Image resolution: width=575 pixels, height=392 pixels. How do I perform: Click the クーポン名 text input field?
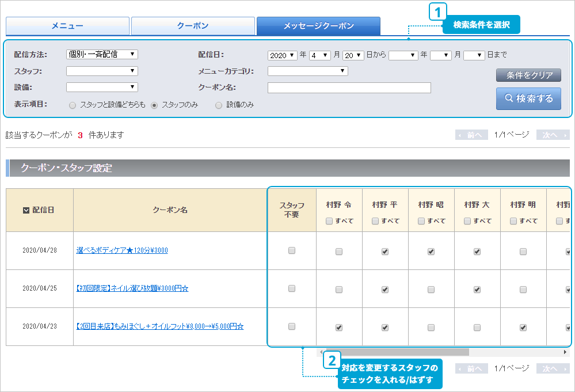[349, 88]
